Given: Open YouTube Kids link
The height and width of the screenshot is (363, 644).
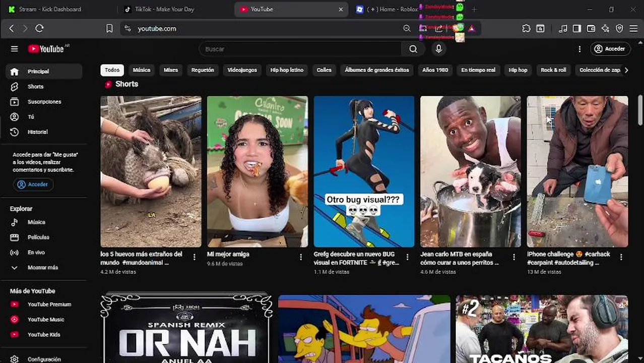Looking at the screenshot, I should 44,335.
